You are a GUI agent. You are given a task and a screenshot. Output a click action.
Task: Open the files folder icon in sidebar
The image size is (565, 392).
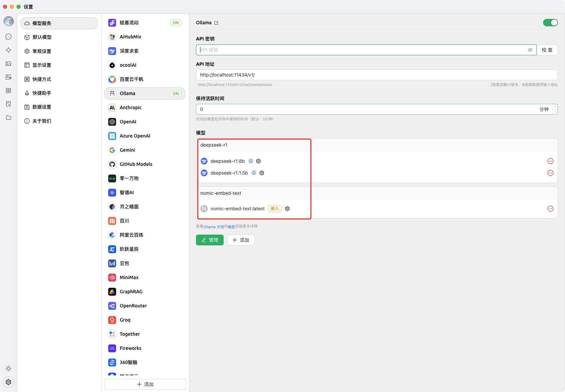pyautogui.click(x=8, y=118)
